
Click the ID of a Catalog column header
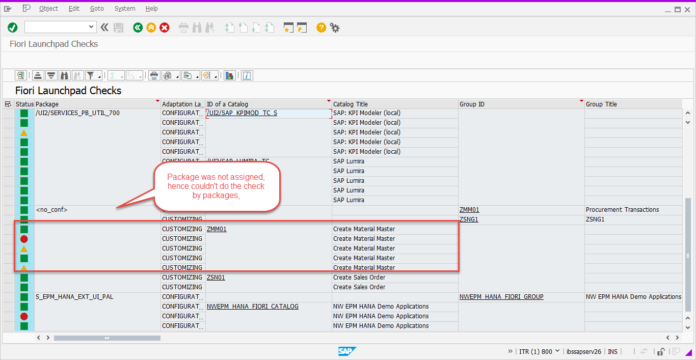268,104
